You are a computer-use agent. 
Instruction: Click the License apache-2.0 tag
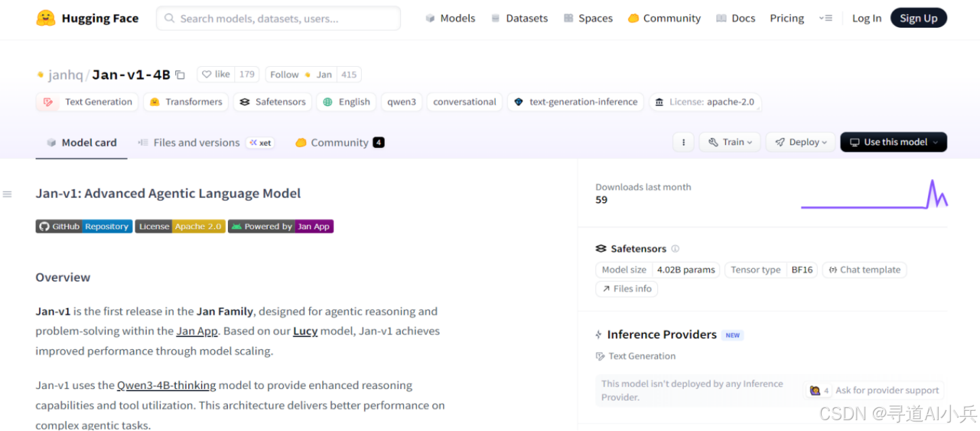coord(705,102)
